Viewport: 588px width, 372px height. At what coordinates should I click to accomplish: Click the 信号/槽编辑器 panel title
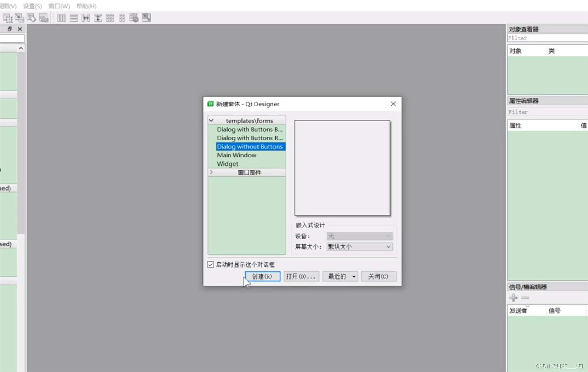point(528,287)
